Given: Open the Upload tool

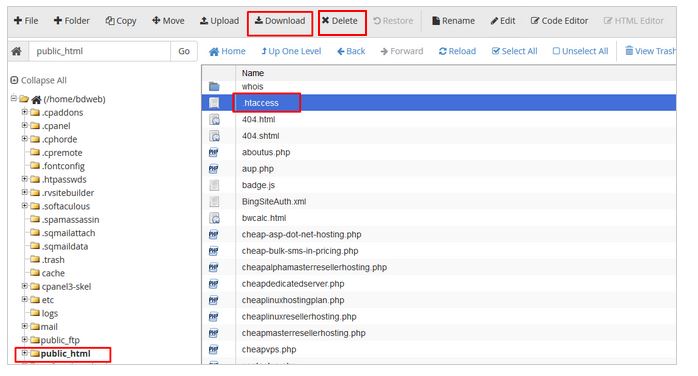Looking at the screenshot, I should (x=219, y=21).
